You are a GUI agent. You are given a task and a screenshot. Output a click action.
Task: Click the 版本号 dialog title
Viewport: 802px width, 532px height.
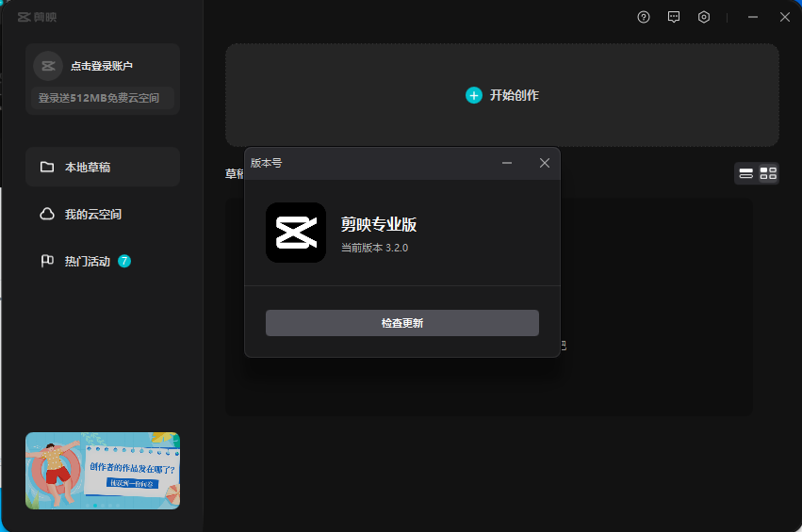[x=266, y=163]
